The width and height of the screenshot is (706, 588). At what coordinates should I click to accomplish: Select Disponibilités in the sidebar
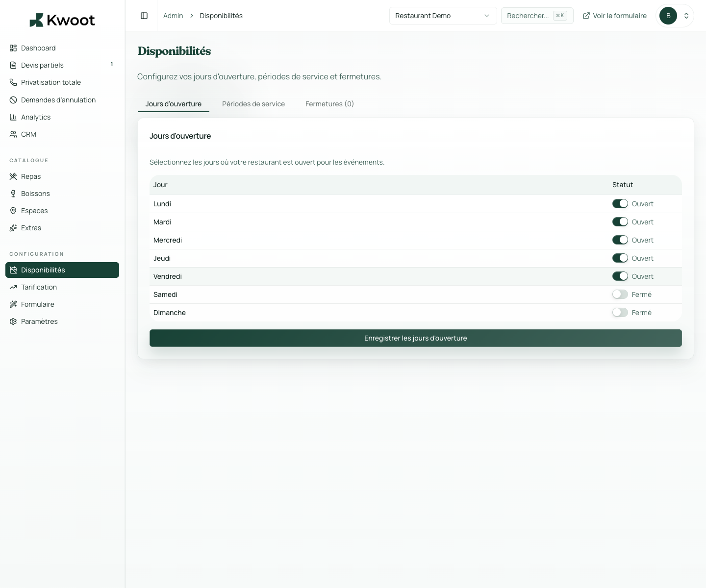coord(62,270)
